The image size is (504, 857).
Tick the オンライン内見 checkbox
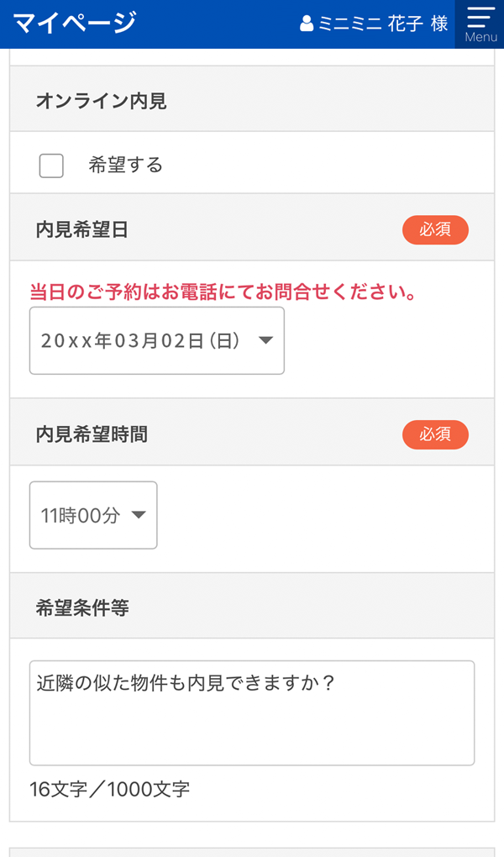pos(51,166)
